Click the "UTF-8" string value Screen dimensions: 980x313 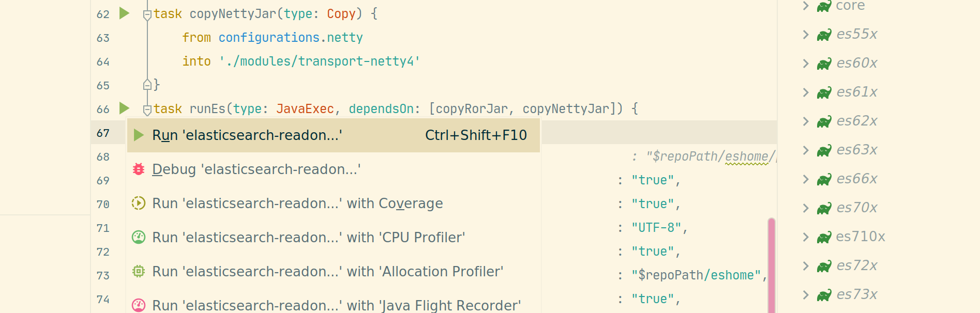[656, 228]
